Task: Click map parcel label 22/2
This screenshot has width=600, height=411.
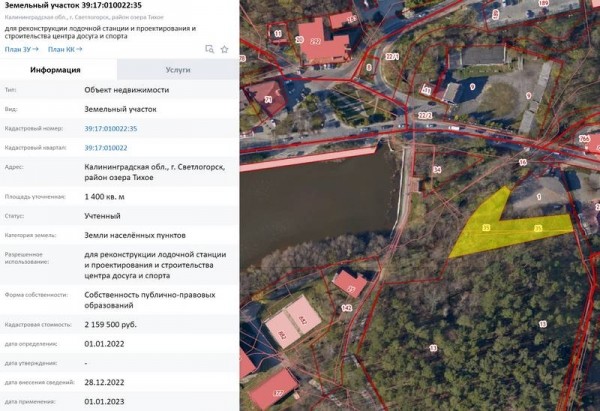Action: (x=425, y=115)
